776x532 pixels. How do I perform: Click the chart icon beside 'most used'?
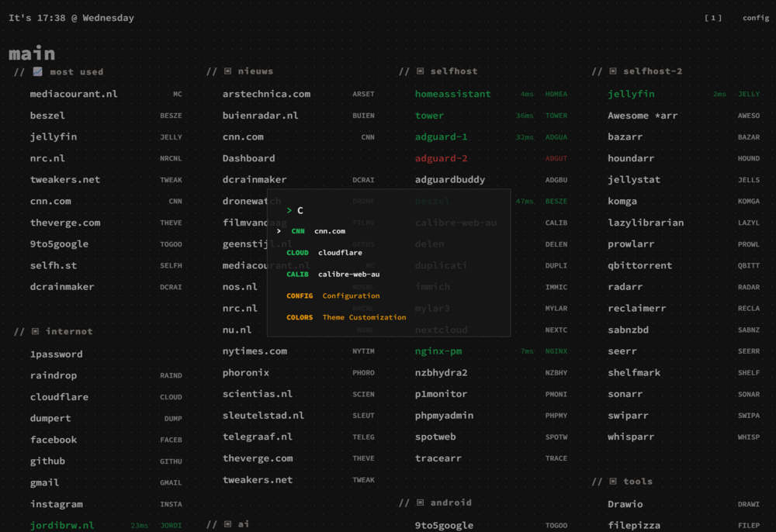(x=37, y=71)
